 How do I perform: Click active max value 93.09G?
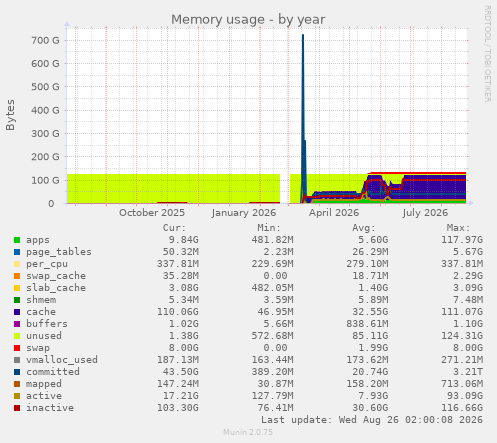click(465, 396)
